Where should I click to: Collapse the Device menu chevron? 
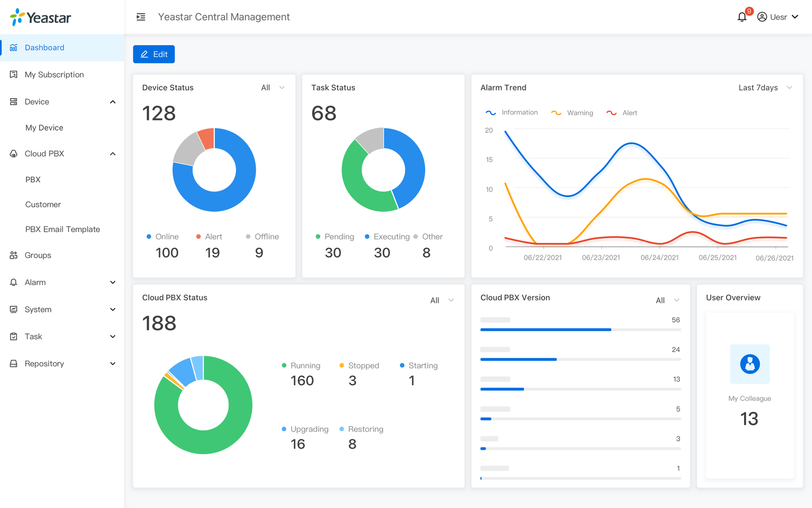(x=113, y=102)
